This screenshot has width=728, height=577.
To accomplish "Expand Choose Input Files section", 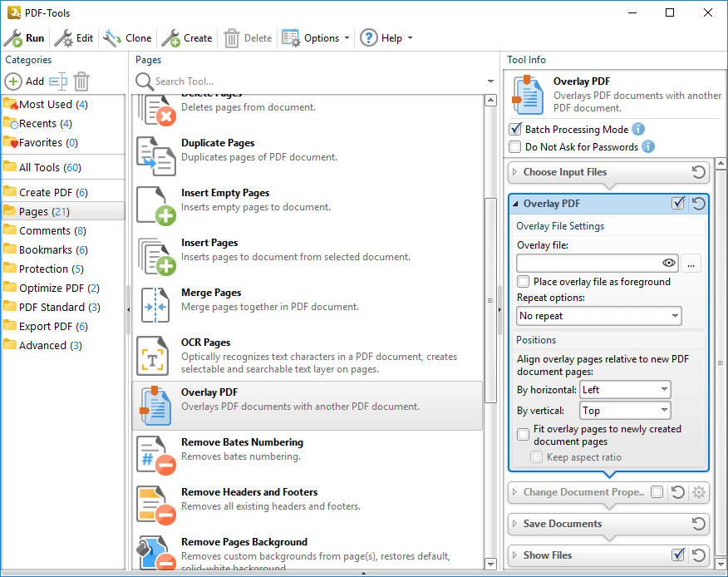I will click(514, 172).
